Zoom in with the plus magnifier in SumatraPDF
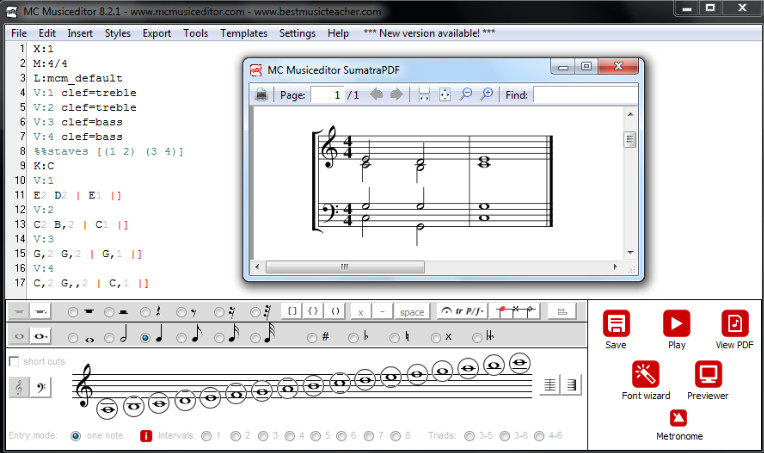 (x=486, y=94)
